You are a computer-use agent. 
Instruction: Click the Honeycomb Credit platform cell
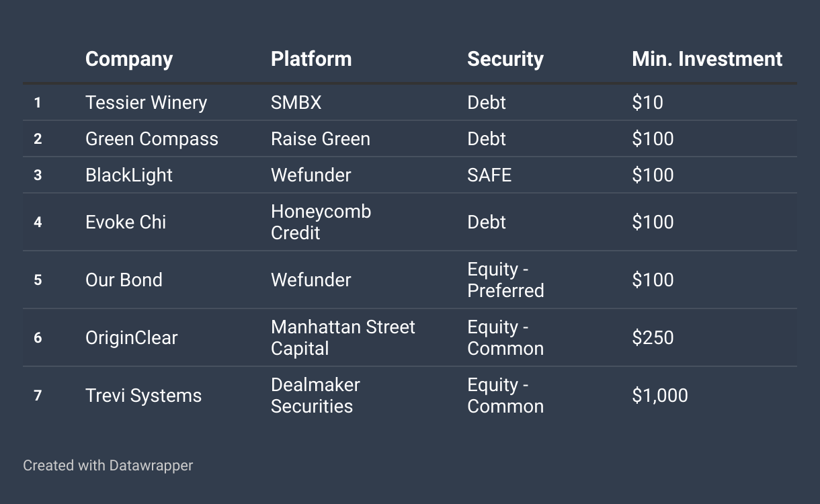pyautogui.click(x=321, y=222)
